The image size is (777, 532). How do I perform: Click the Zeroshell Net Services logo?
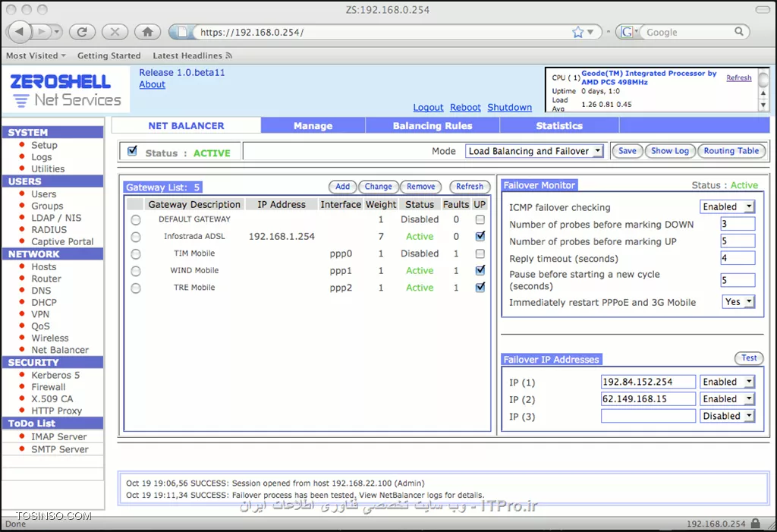point(65,90)
